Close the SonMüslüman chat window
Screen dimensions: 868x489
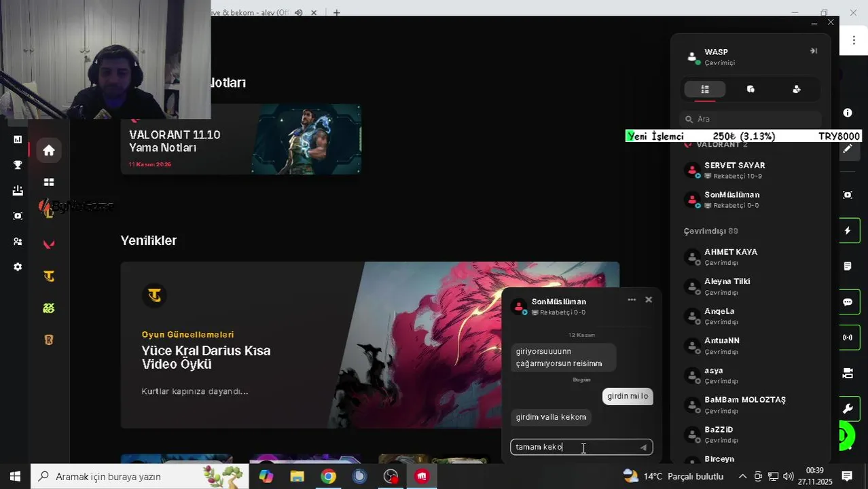(649, 300)
